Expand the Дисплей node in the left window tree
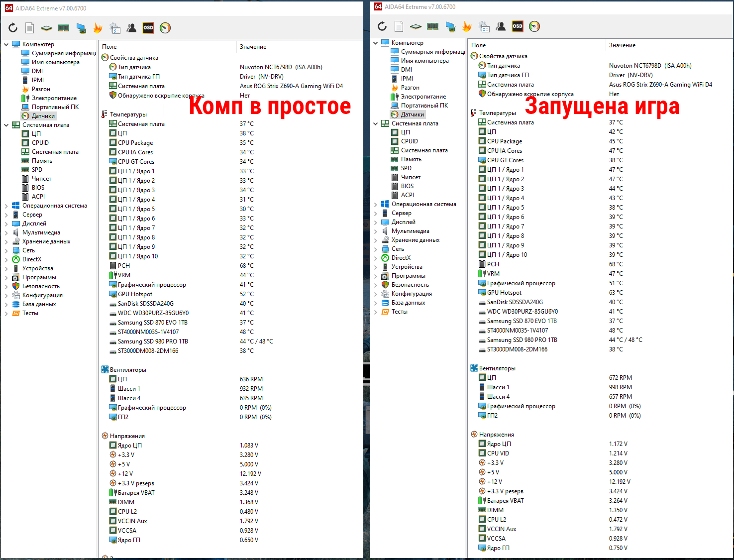The image size is (734, 560). click(6, 224)
